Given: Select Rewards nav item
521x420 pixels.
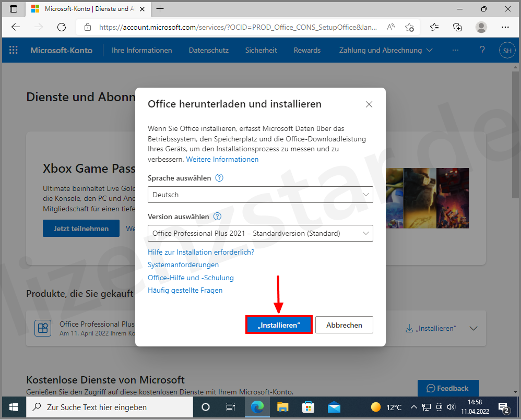Looking at the screenshot, I should (307, 50).
